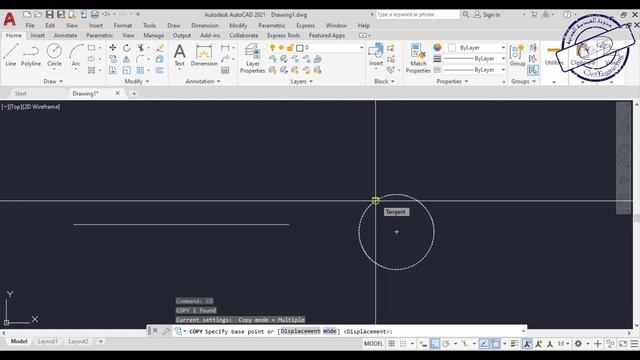The width and height of the screenshot is (640, 360).
Task: Click the Fillet tool icon
Action: click(x=141, y=59)
